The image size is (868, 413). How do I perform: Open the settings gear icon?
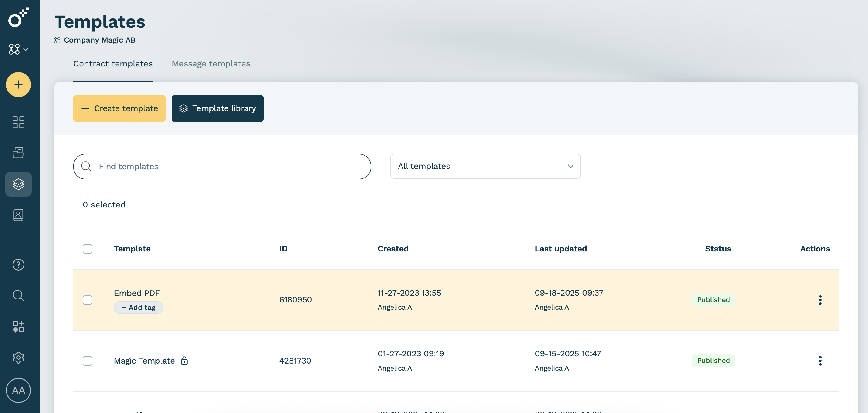pos(18,357)
